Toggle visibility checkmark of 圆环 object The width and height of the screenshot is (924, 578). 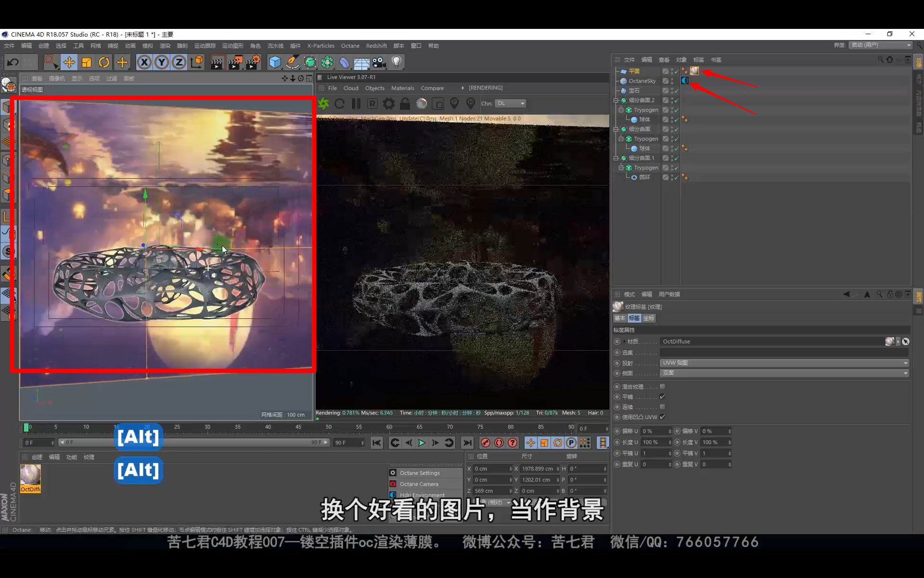click(675, 177)
